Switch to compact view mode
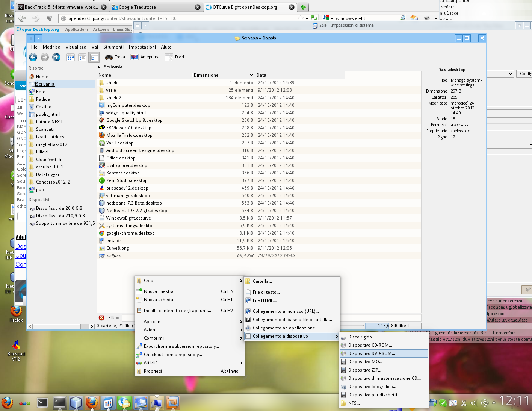The image size is (532, 411). [x=82, y=57]
